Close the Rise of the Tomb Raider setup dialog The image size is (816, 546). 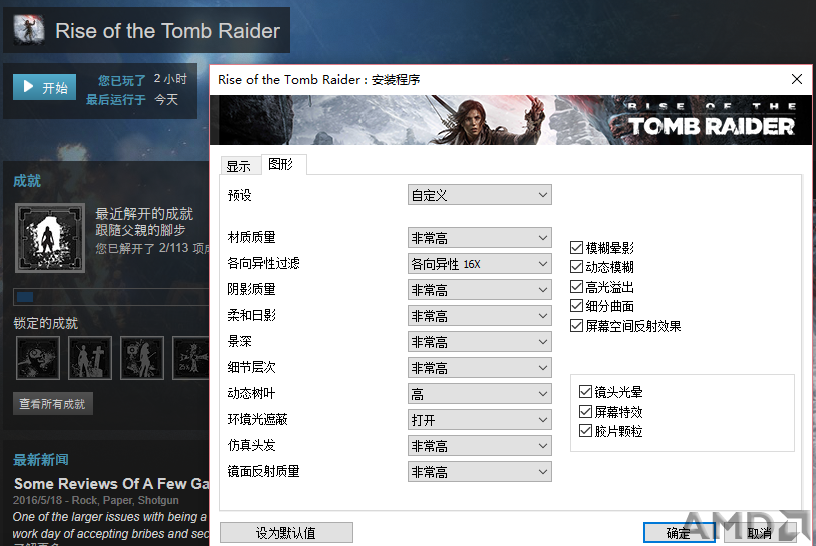coord(797,79)
